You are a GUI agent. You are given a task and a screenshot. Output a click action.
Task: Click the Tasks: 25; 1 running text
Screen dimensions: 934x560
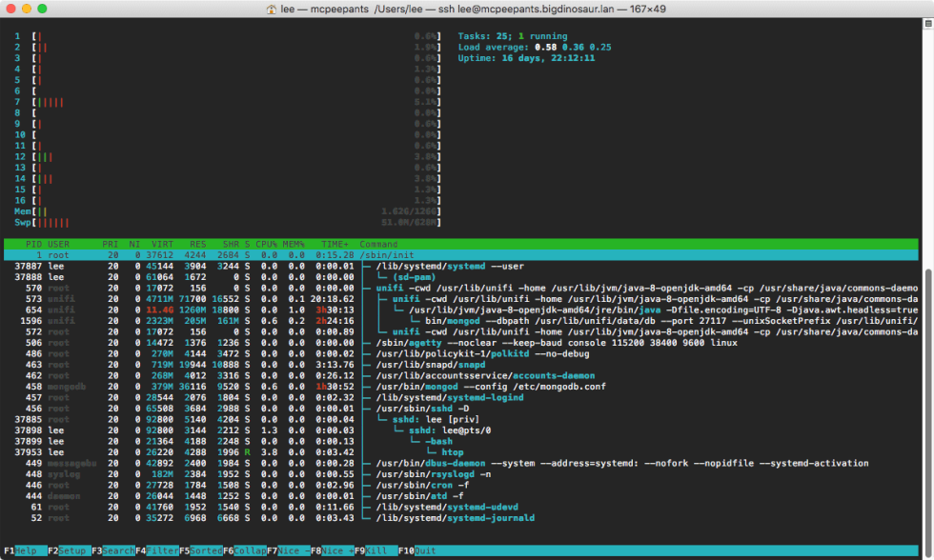(513, 36)
